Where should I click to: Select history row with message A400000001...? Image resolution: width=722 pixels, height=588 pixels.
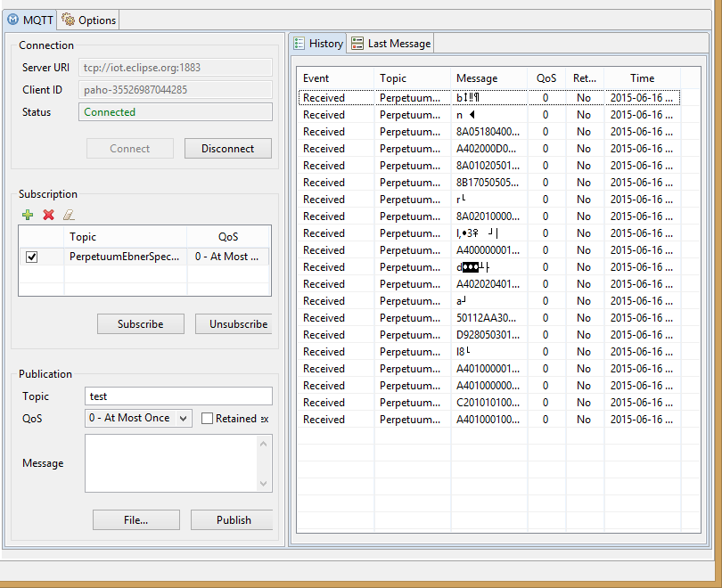click(489, 250)
